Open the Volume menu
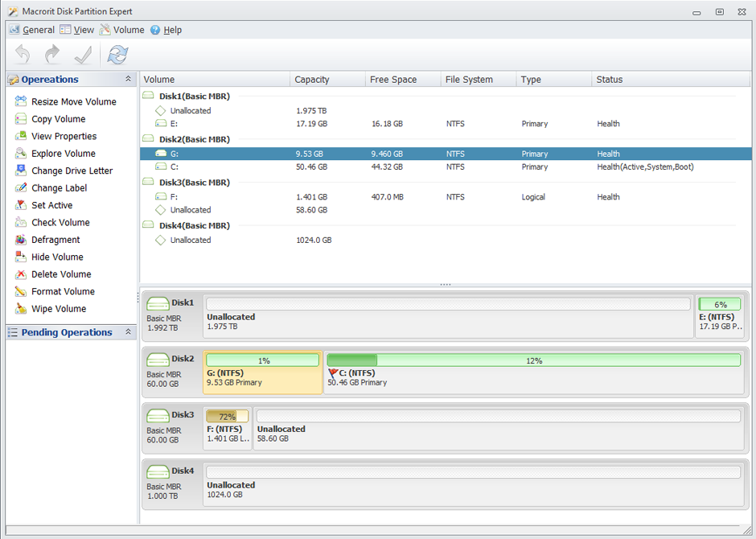756x539 pixels. (122, 30)
